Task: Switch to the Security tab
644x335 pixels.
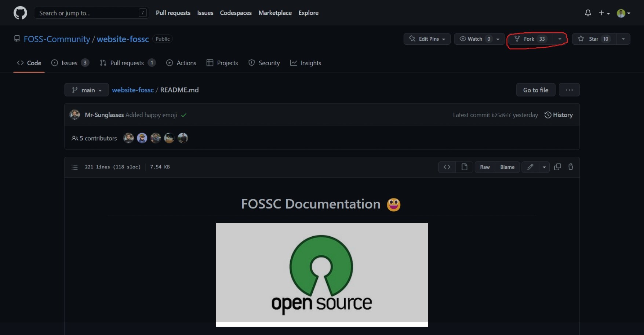Action: (x=264, y=63)
